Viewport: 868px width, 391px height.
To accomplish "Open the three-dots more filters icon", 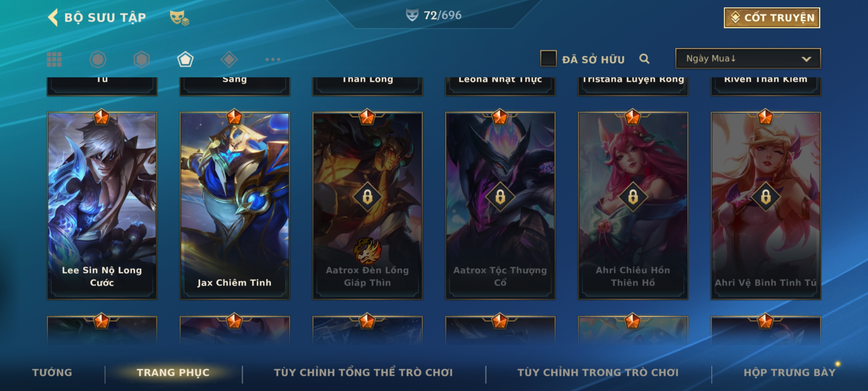I will pos(273,59).
